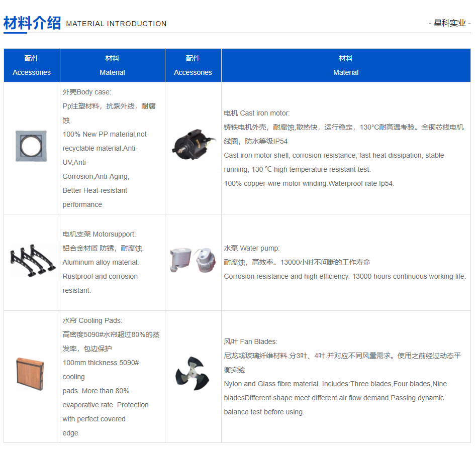Click the motor support brackets image
Screen dimensions: 476x457
click(33, 261)
